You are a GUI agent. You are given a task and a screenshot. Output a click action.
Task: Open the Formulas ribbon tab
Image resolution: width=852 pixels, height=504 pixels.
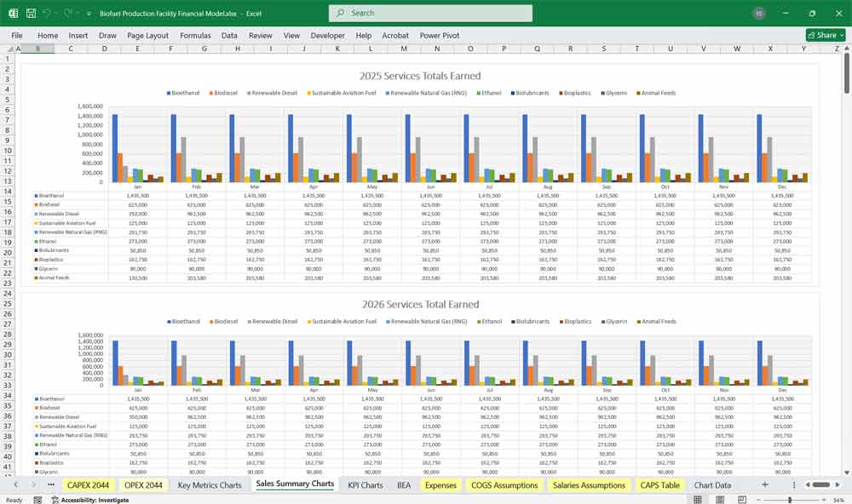tap(195, 36)
